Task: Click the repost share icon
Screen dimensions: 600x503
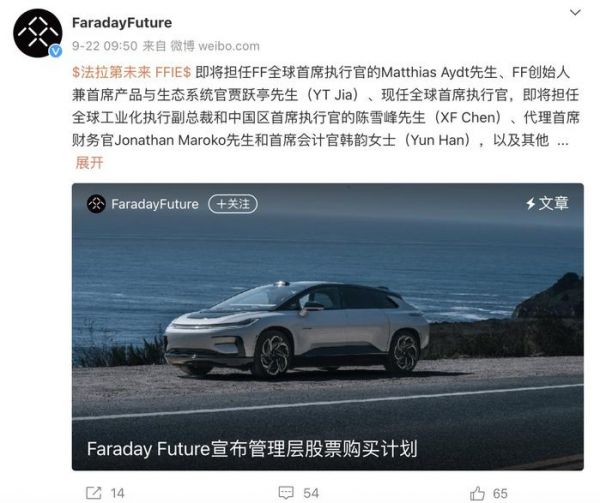Action: [94, 493]
